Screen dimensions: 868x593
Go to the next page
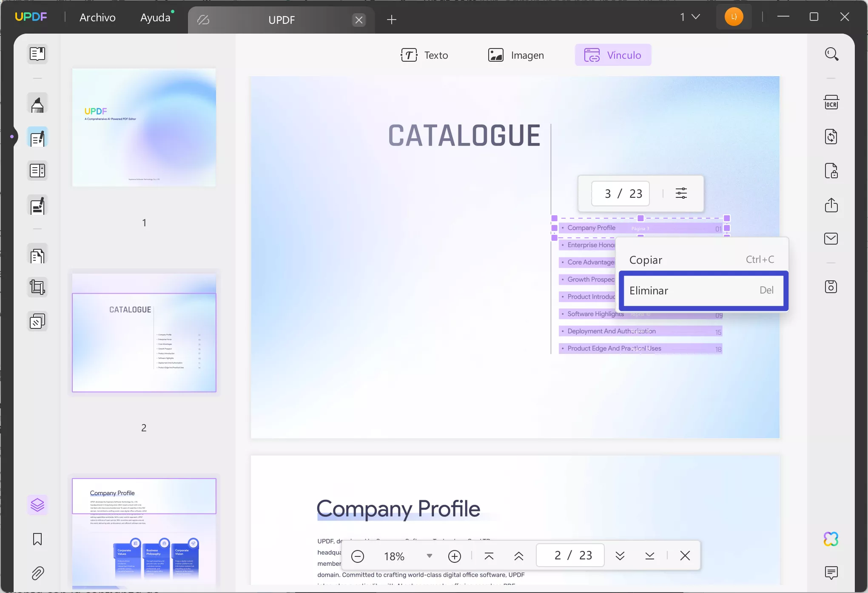pyautogui.click(x=620, y=556)
